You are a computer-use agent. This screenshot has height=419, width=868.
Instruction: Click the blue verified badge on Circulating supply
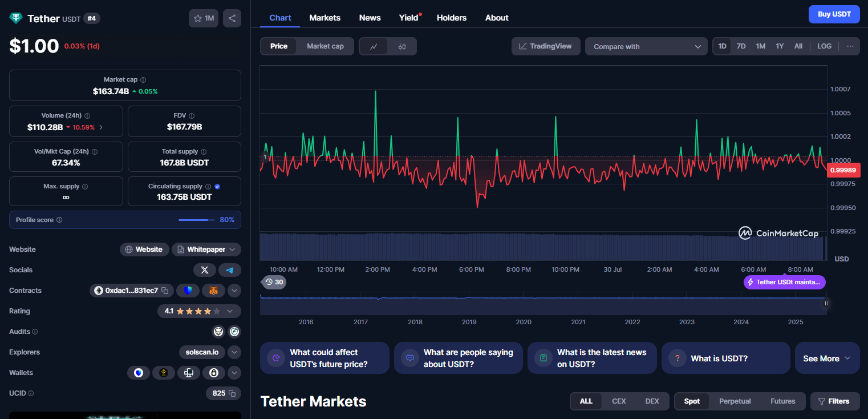point(218,187)
